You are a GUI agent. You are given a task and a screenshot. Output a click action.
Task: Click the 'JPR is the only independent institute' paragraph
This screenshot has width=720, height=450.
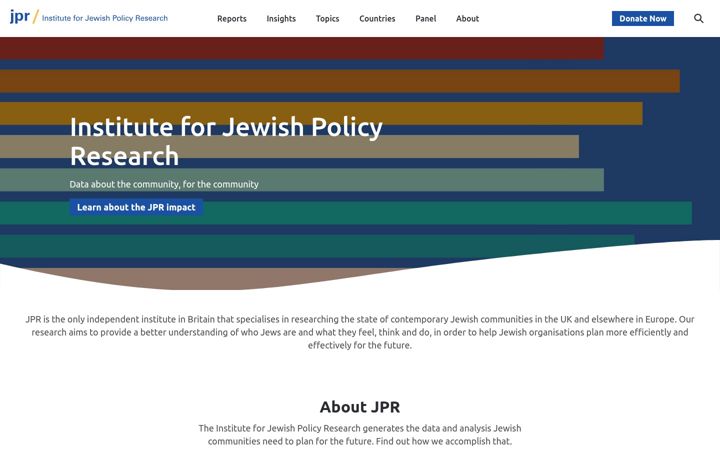360,332
